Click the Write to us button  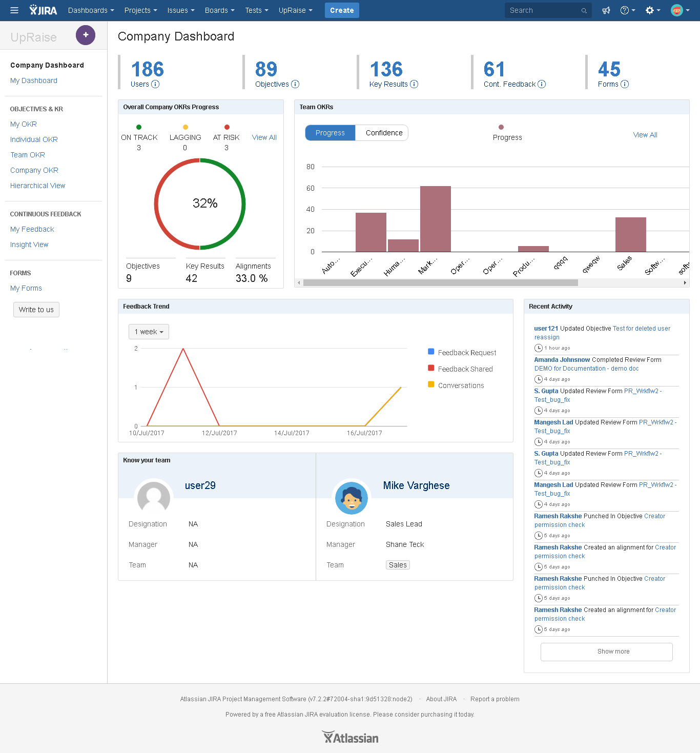click(36, 310)
